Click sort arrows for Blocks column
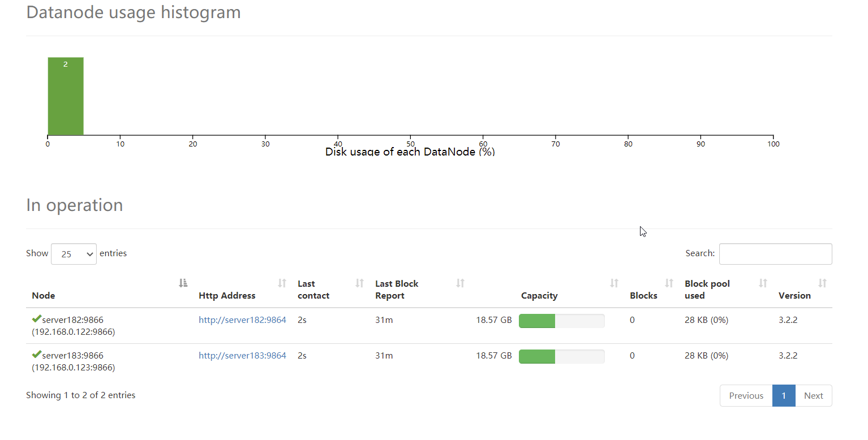868x440 pixels. click(669, 283)
